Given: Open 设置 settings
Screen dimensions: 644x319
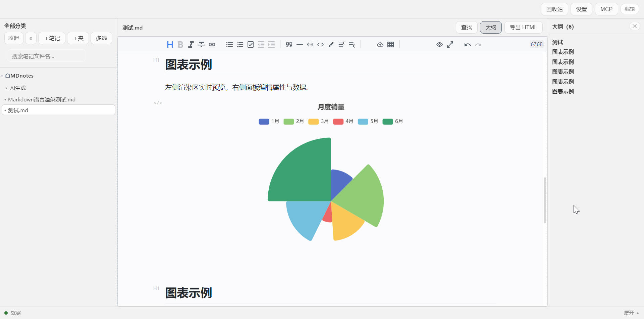Looking at the screenshot, I should point(582,9).
